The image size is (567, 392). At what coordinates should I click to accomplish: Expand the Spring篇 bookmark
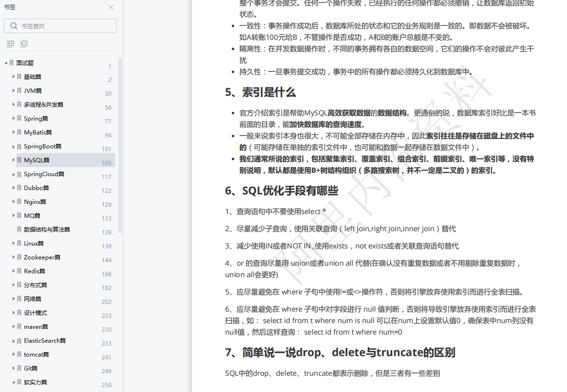click(x=13, y=118)
